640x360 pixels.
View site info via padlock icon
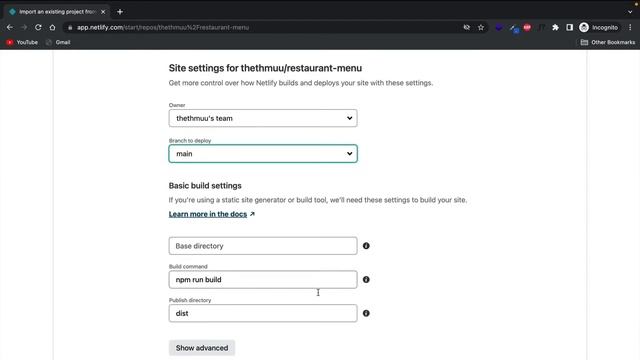pyautogui.click(x=70, y=27)
